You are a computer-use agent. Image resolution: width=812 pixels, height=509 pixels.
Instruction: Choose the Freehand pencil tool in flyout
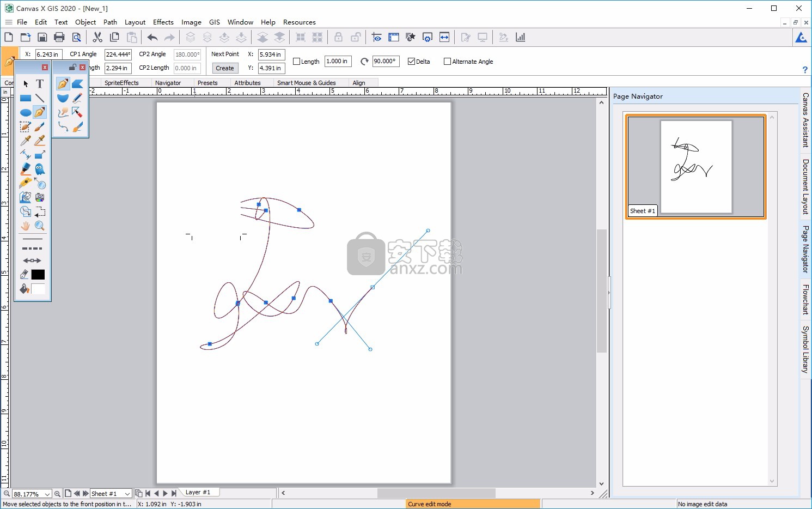click(x=77, y=98)
